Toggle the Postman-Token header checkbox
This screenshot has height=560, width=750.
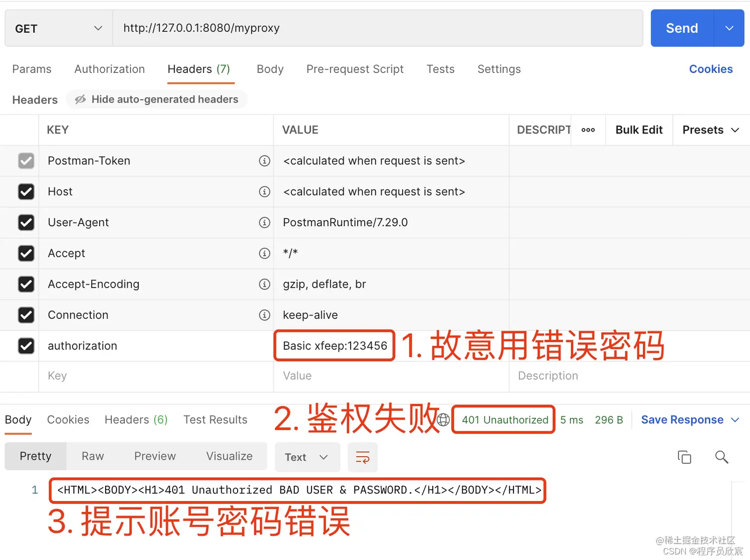pyautogui.click(x=26, y=161)
